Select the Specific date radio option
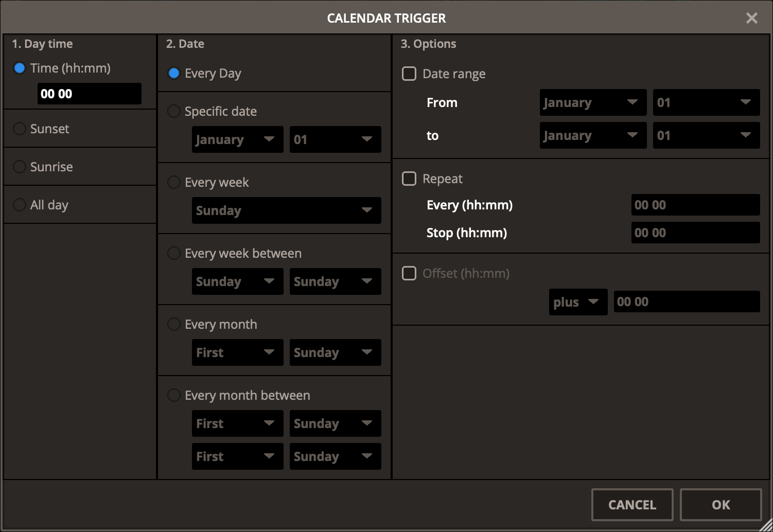Viewport: 773px width, 532px height. (x=174, y=111)
